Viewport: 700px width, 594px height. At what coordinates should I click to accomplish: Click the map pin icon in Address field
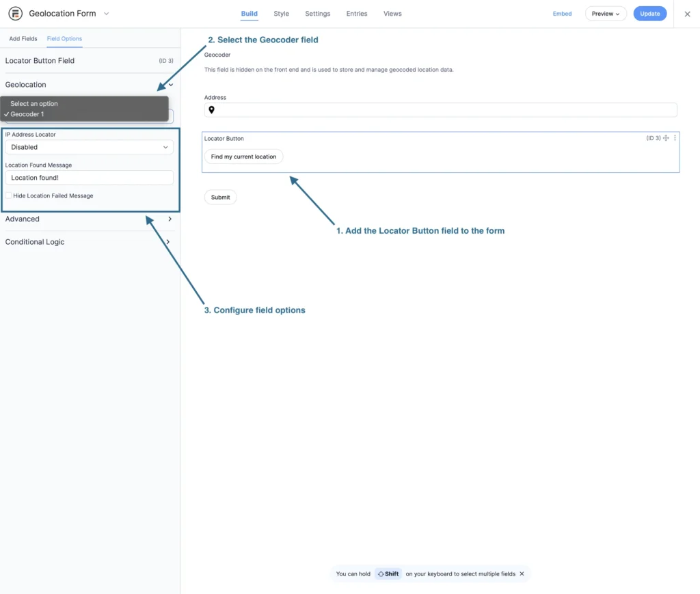coord(213,109)
